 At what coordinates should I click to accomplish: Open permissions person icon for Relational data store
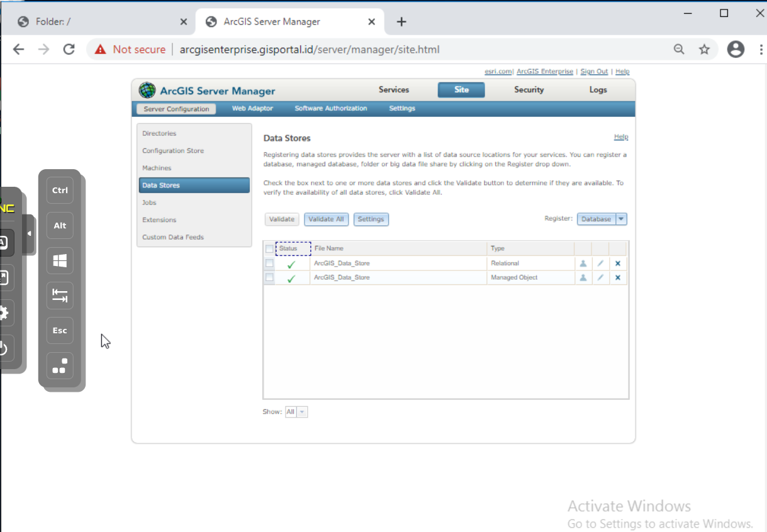583,263
